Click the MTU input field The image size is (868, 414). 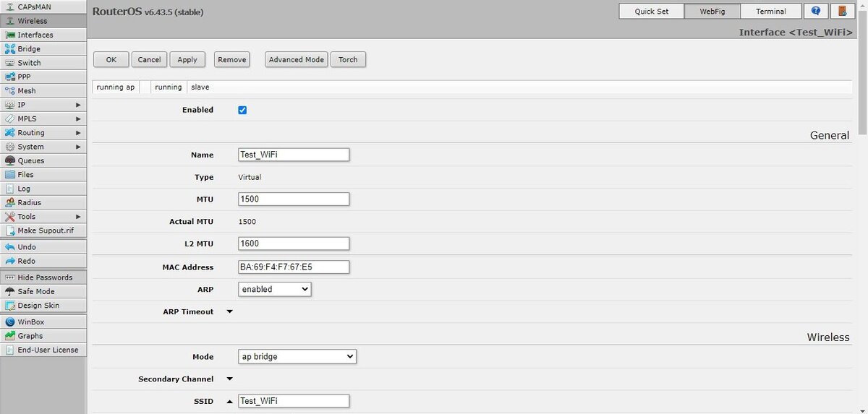click(294, 199)
